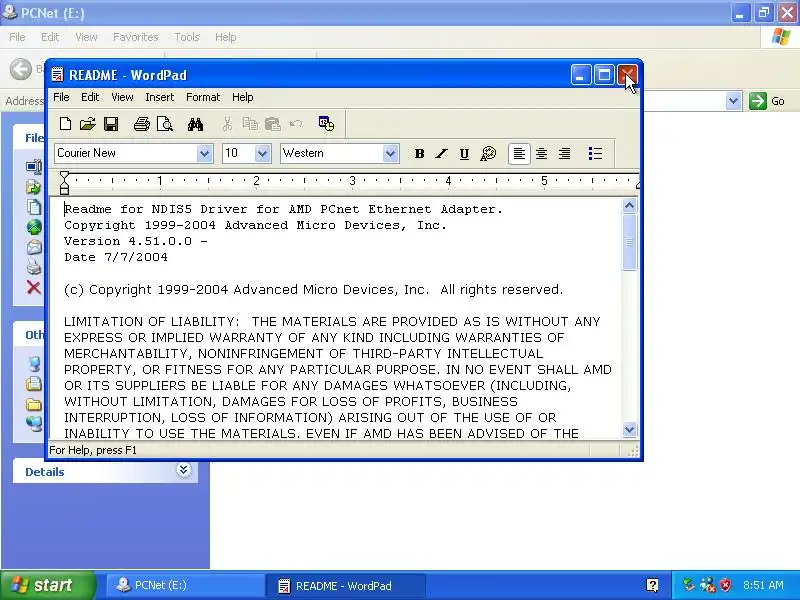Open the font size 10 dropdown
Screen dimensions: 800x600
pos(262,154)
